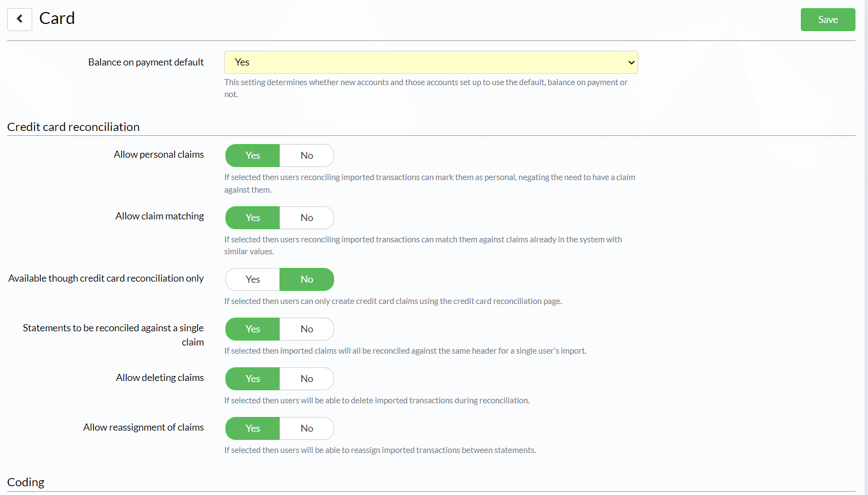
Task: Click help text about reassigning imported transactions
Action: click(380, 450)
